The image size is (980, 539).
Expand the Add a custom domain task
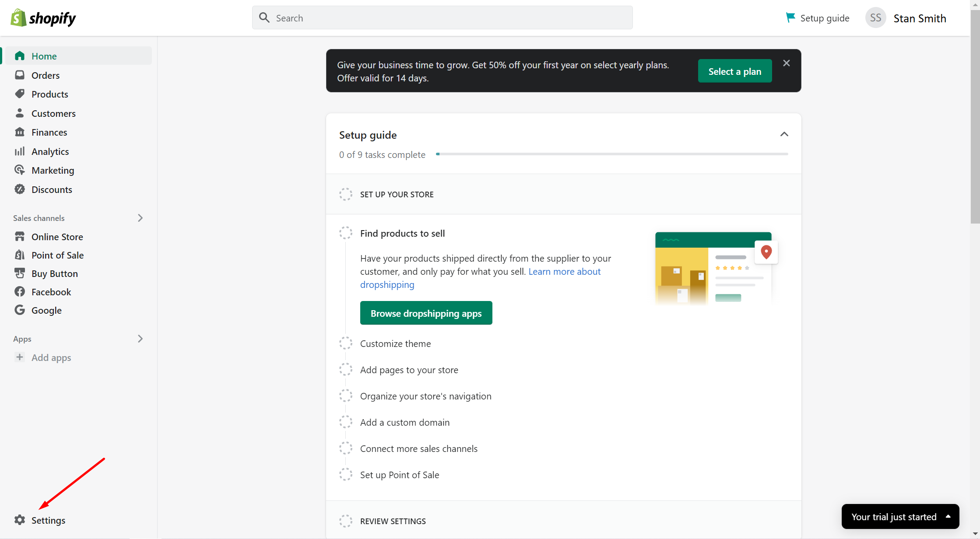tap(404, 422)
